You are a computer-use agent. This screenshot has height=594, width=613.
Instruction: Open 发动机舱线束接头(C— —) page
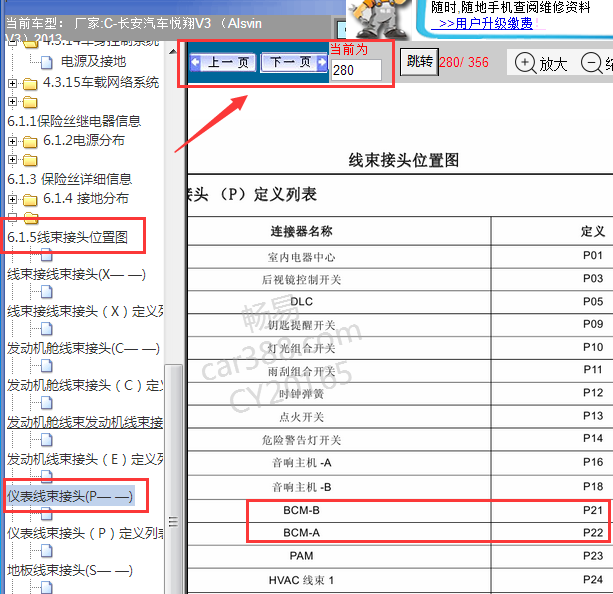click(83, 348)
